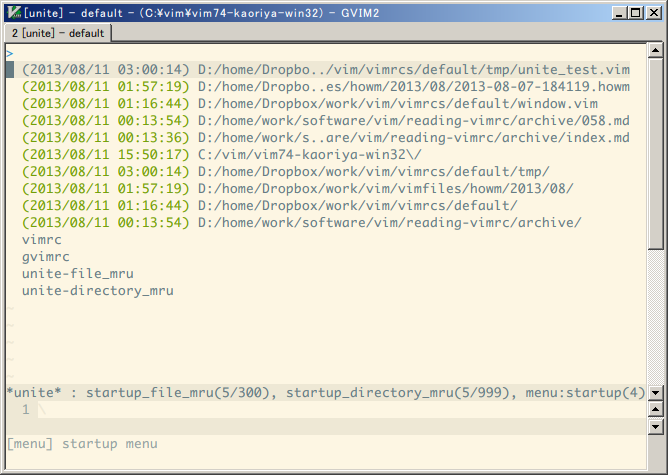Click the Vim logo icon in title bar

(14, 13)
